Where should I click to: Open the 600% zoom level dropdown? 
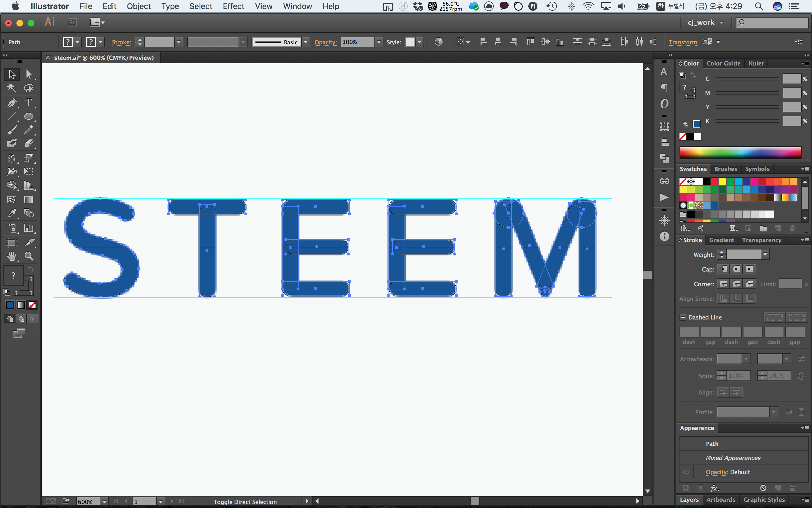pos(104,502)
